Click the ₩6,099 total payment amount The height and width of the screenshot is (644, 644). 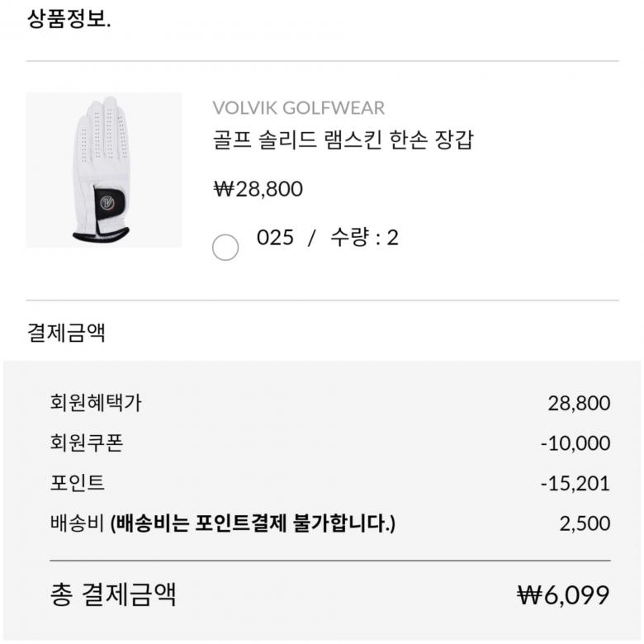(x=563, y=595)
